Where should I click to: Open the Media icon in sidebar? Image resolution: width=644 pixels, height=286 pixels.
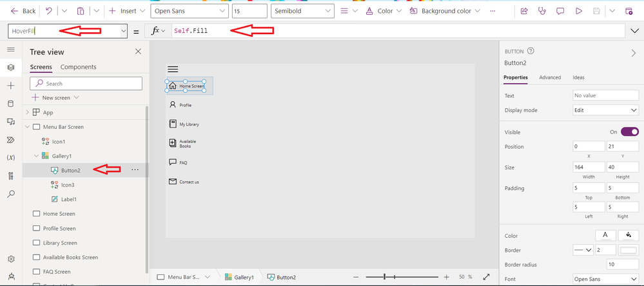11,122
